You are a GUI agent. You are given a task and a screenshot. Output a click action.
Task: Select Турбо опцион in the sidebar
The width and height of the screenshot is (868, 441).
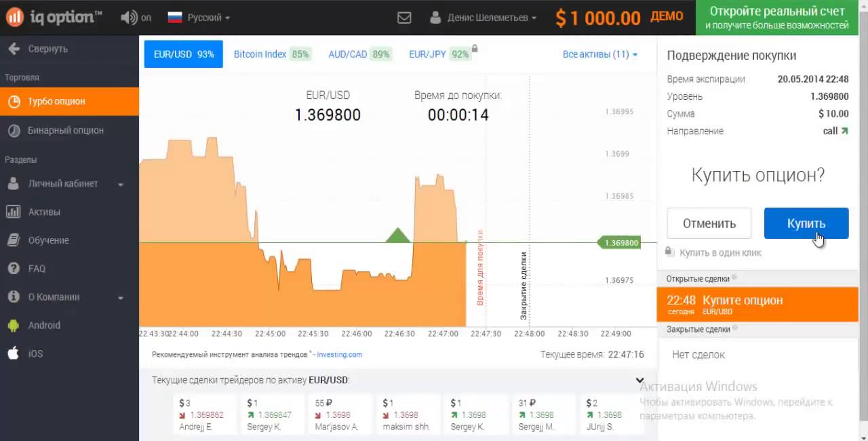point(69,101)
